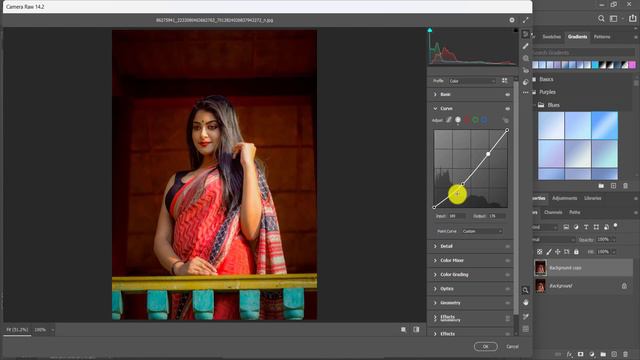
Task: Select the Background copy layer thumbnail
Action: (540, 268)
